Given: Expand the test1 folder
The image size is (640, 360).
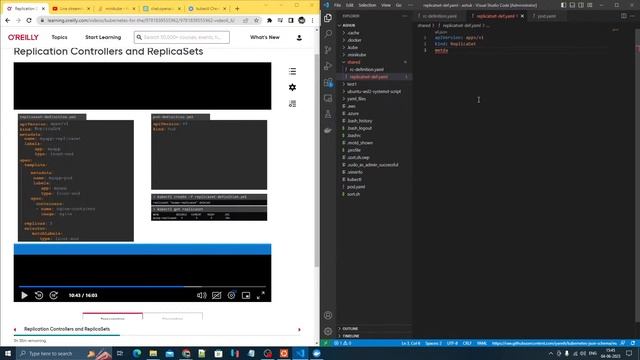Looking at the screenshot, I should pos(351,84).
